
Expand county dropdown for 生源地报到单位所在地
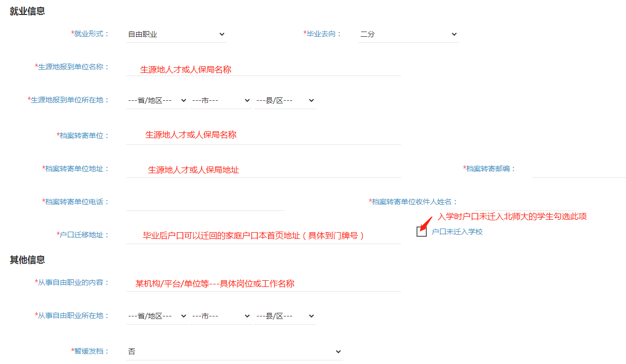(285, 100)
